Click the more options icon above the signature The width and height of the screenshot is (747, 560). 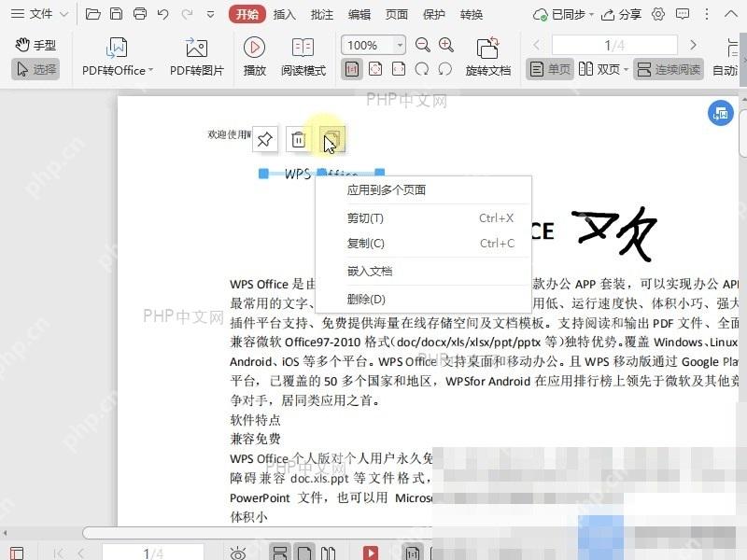pyautogui.click(x=332, y=139)
